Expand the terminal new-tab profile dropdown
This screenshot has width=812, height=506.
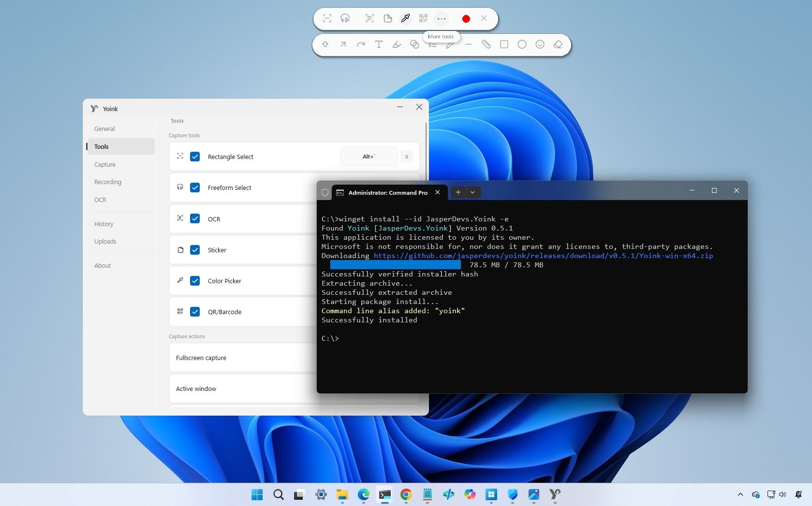click(x=472, y=192)
